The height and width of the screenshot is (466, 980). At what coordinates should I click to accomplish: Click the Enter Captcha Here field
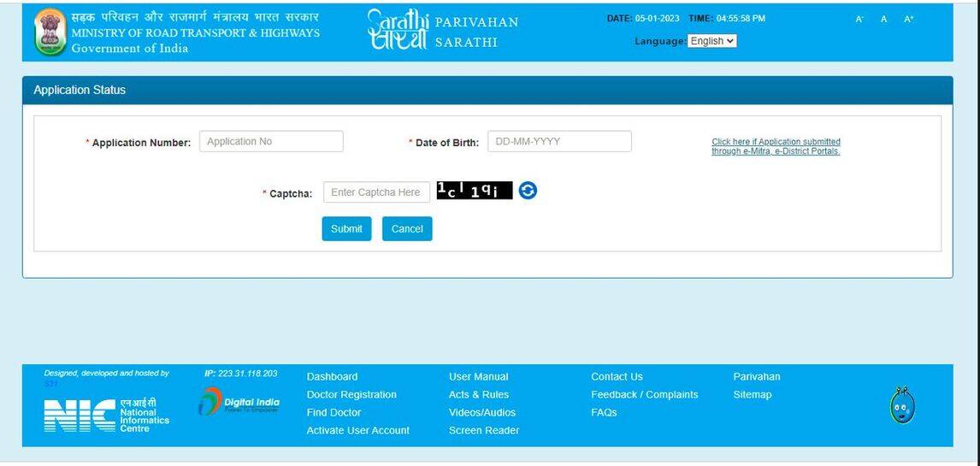376,192
